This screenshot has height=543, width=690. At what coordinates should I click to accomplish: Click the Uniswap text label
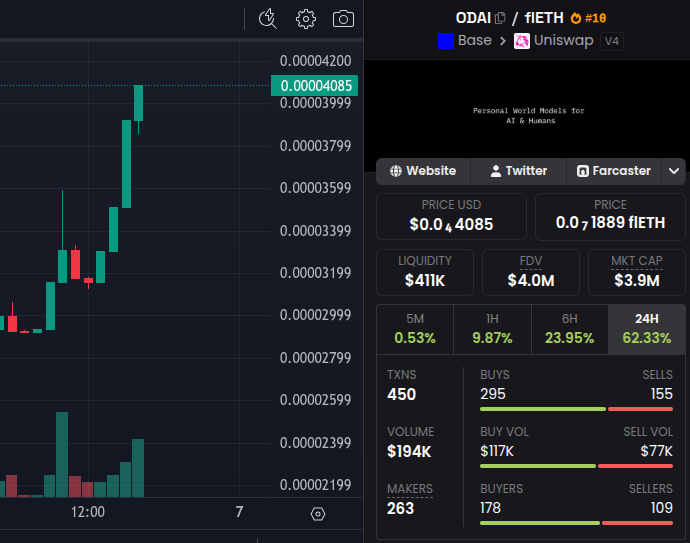coord(563,40)
